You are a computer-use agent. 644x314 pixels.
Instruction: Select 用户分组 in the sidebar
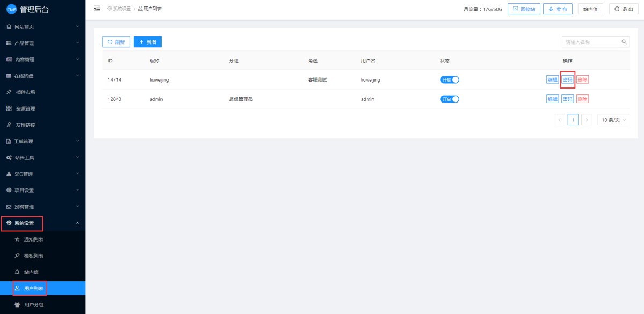(34, 305)
